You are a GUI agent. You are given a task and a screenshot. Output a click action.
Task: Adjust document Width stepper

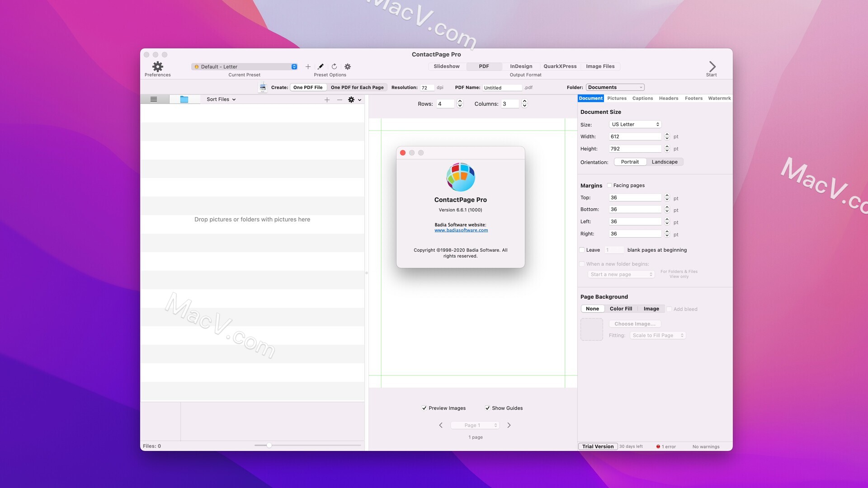click(x=667, y=136)
